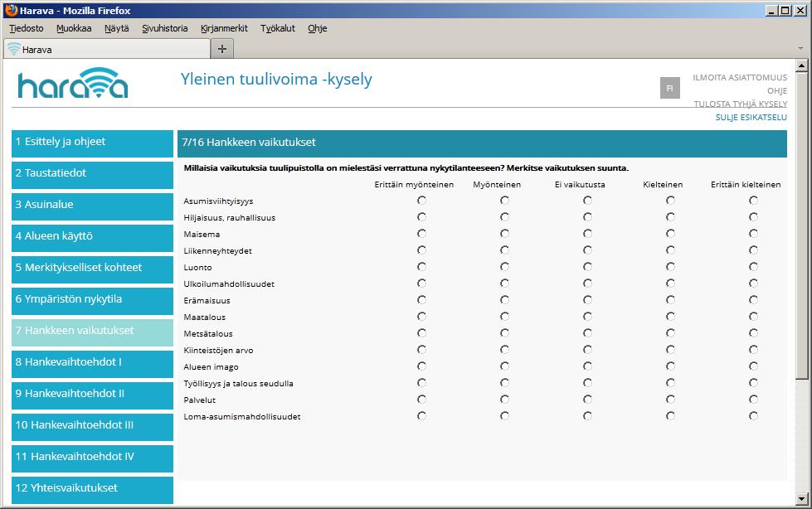The height and width of the screenshot is (509, 812).
Task: Go to 8 Hankevaihtoehdot I section
Action: tap(92, 364)
